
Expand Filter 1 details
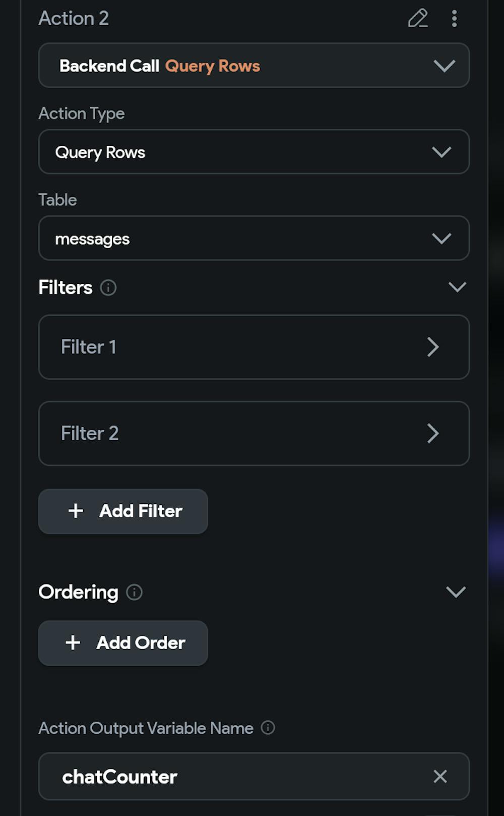coord(254,347)
